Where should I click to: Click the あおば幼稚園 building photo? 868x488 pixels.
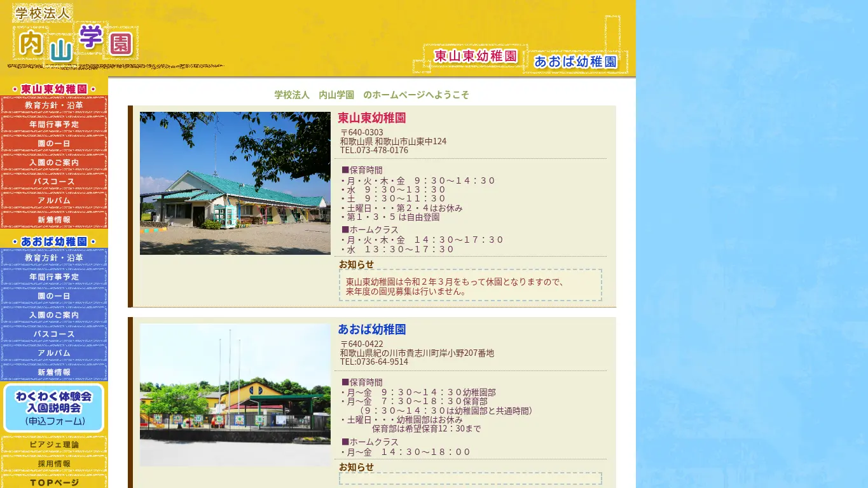(235, 395)
